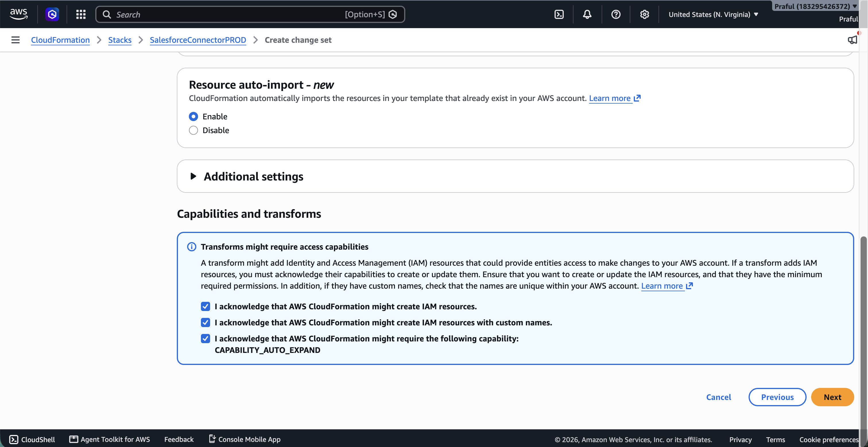Viewport: 868px width, 447px height.
Task: Open the help question mark icon
Action: point(616,14)
